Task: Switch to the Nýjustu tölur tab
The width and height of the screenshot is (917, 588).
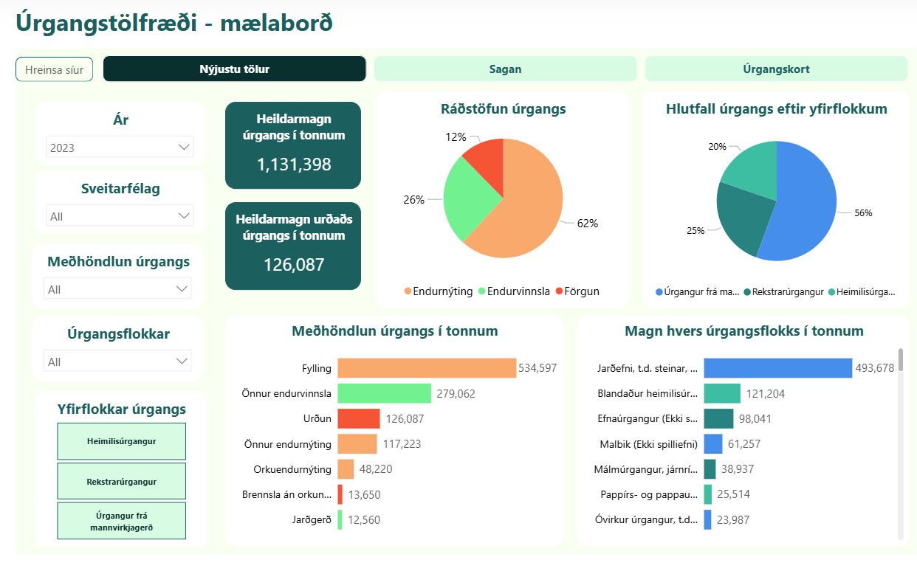Action: 234,69
